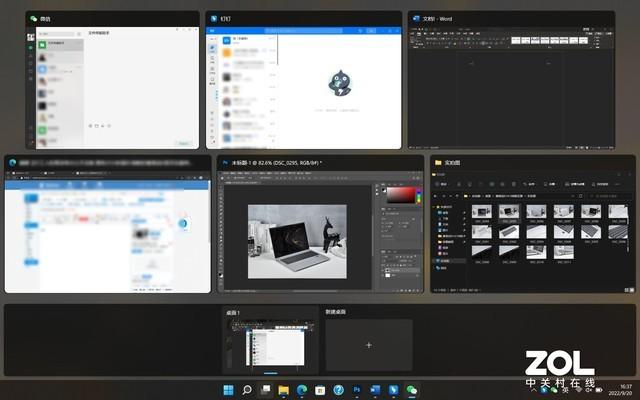The image size is (640, 400).
Task: Open Microsoft Store from the taskbar
Action: [x=320, y=390]
